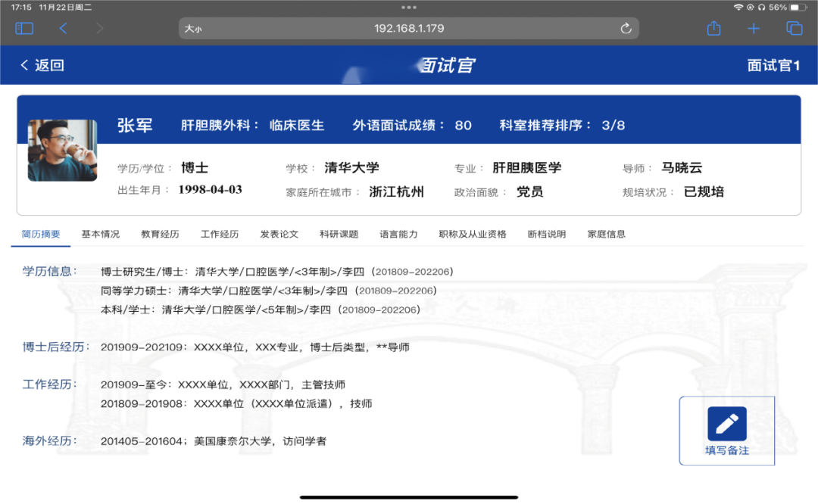Open the 教育经历 tab
Screen dimensions: 818x504
pyautogui.click(x=160, y=235)
